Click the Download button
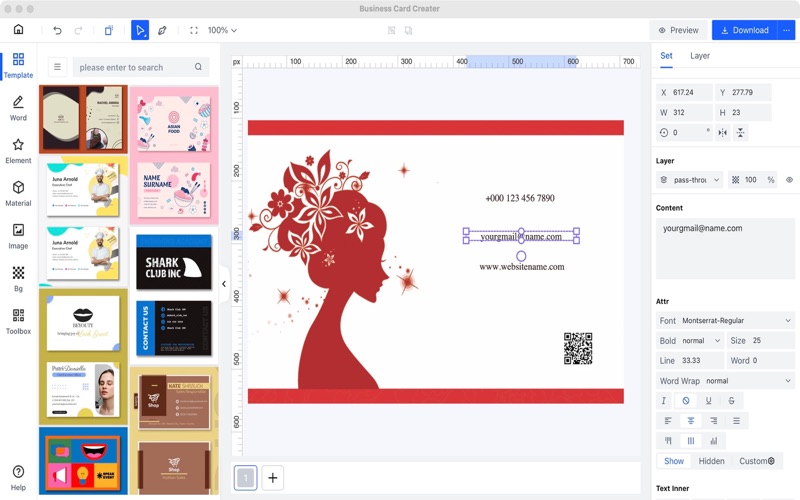This screenshot has width=800, height=500. (x=744, y=30)
